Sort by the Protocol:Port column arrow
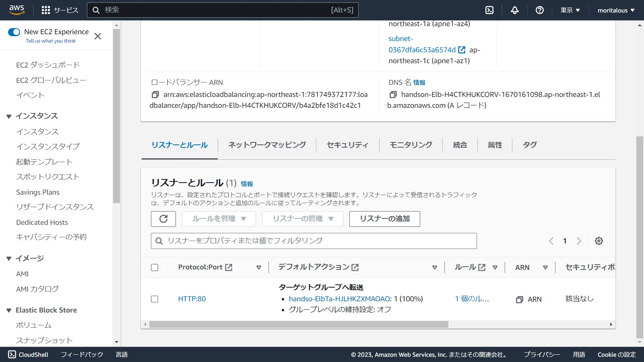 pos(259,267)
